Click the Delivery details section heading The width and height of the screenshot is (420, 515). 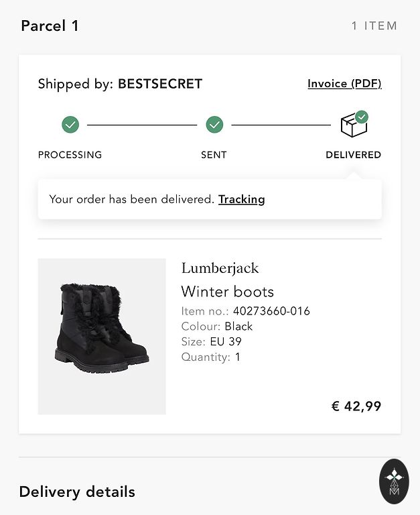77,492
